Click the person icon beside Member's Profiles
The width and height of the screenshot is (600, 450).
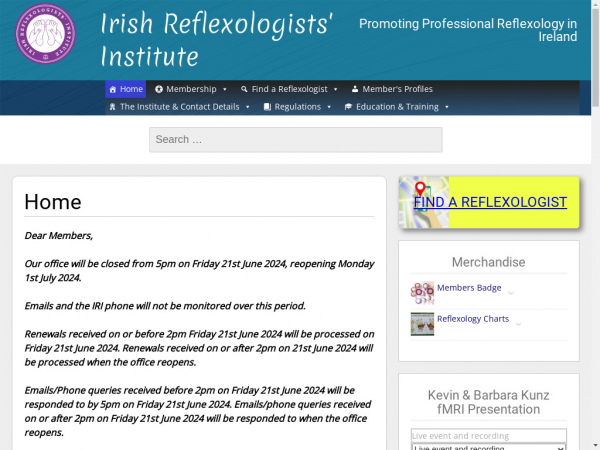355,89
